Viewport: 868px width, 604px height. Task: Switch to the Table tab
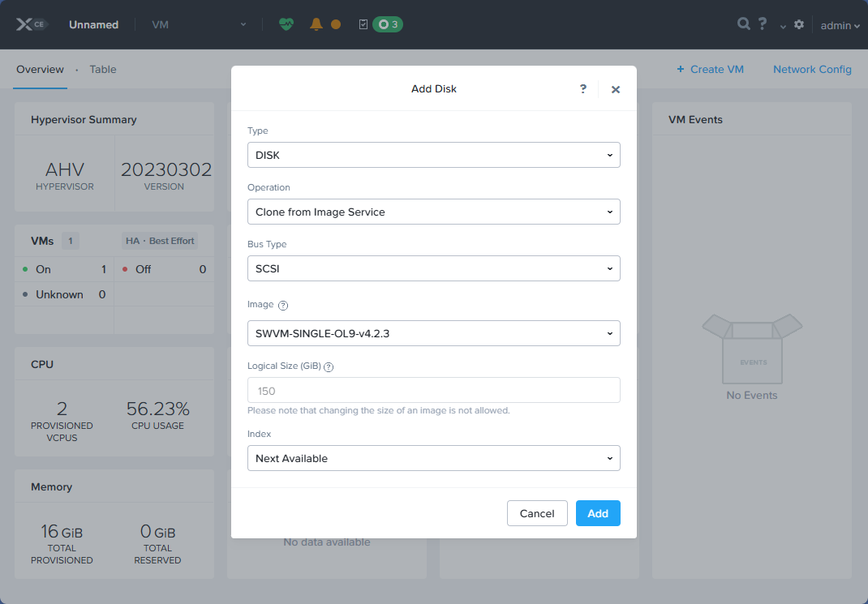(102, 69)
